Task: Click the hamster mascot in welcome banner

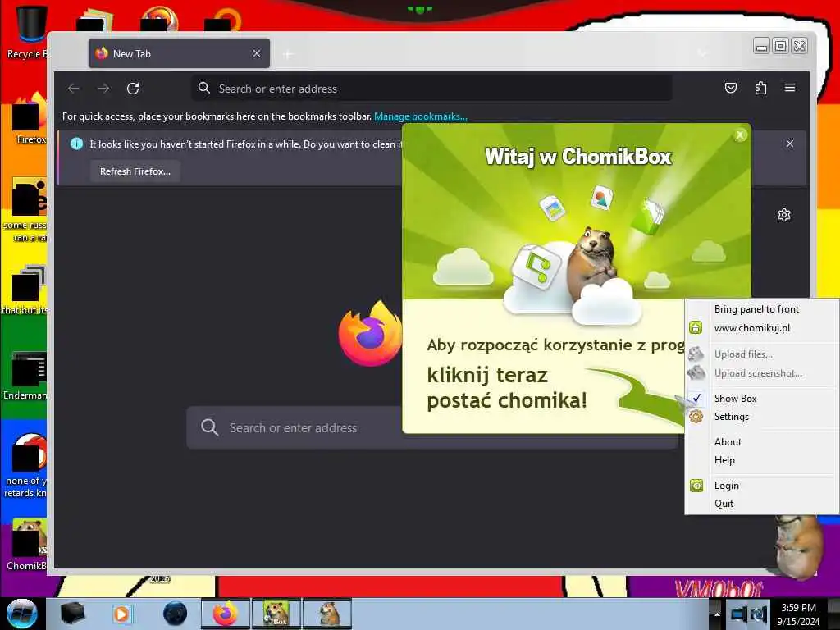Action: 591,262
